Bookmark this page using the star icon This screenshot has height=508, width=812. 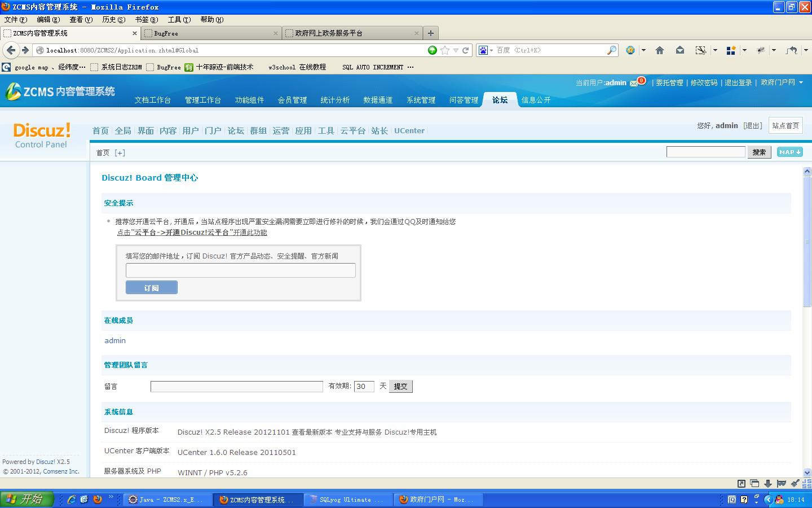tap(445, 50)
